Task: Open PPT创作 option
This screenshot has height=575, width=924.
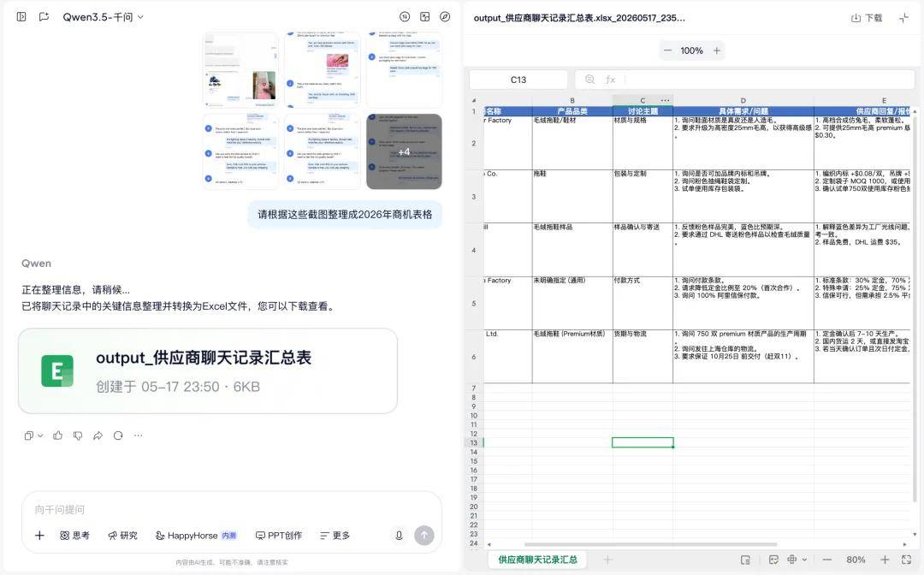Action: point(279,535)
